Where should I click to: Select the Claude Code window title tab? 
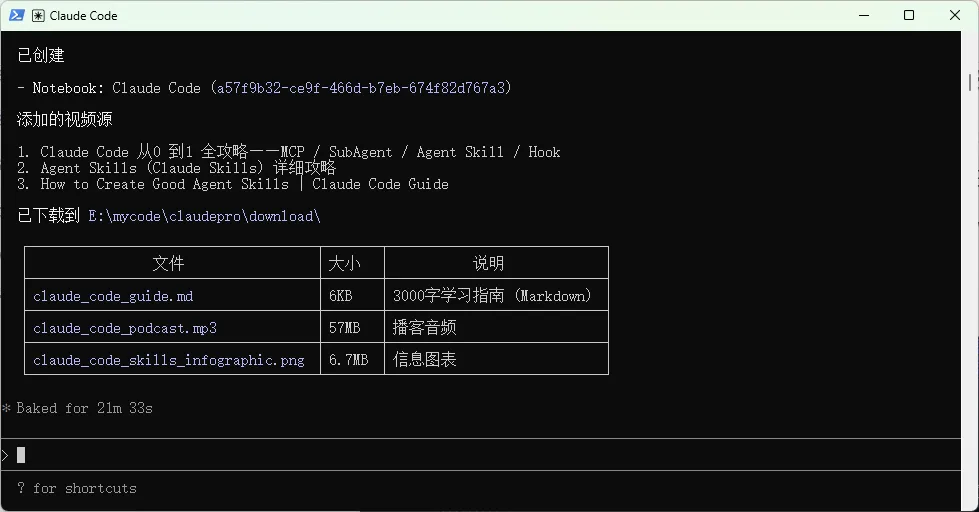pyautogui.click(x=83, y=16)
